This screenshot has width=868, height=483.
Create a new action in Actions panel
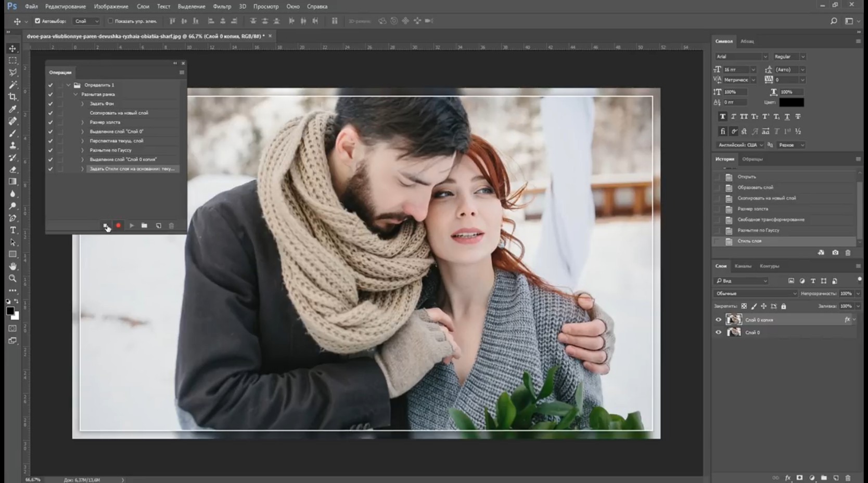pyautogui.click(x=158, y=226)
